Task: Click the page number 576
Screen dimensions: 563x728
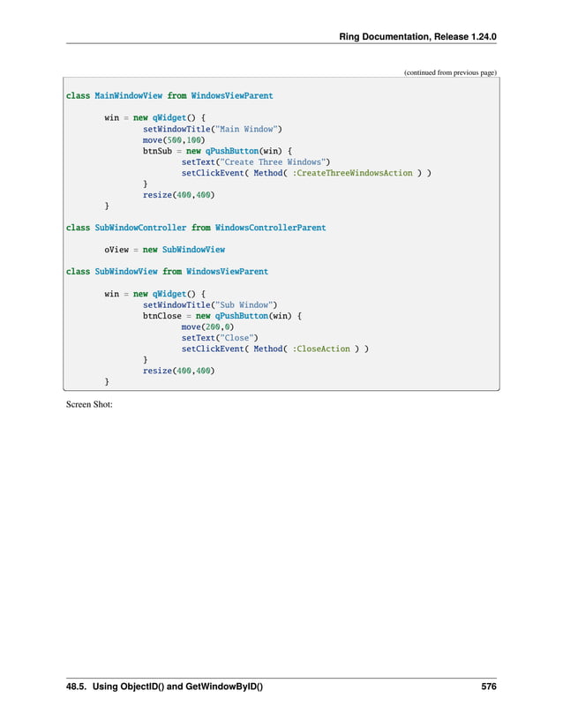Action: coord(489,687)
